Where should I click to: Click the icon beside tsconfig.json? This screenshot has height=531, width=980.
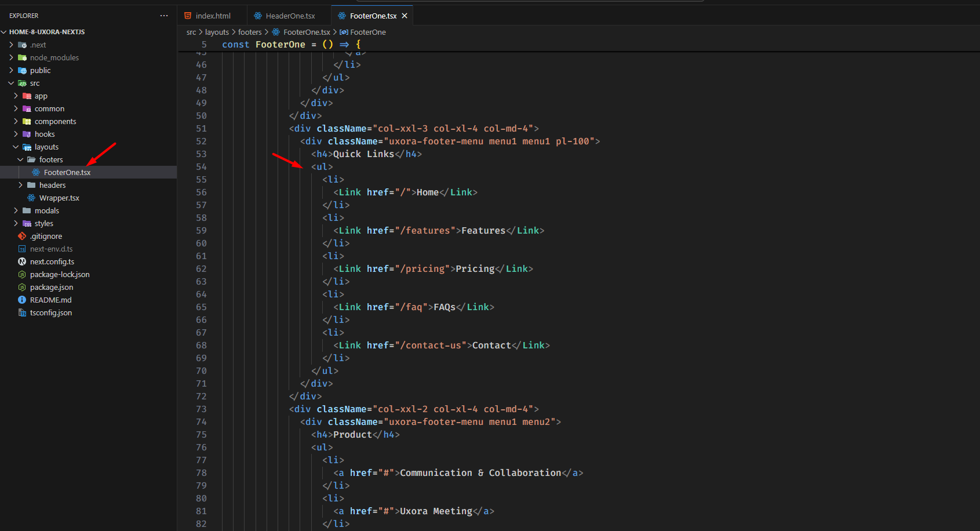22,312
